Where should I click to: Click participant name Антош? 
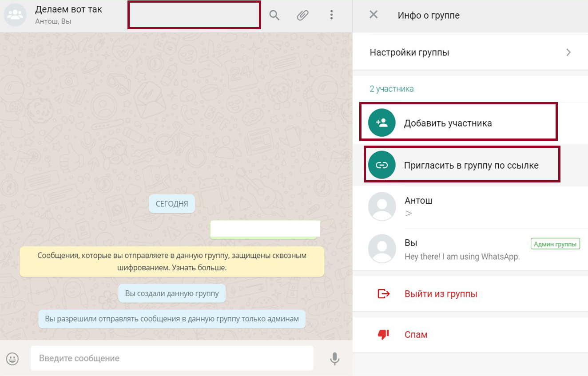[418, 200]
